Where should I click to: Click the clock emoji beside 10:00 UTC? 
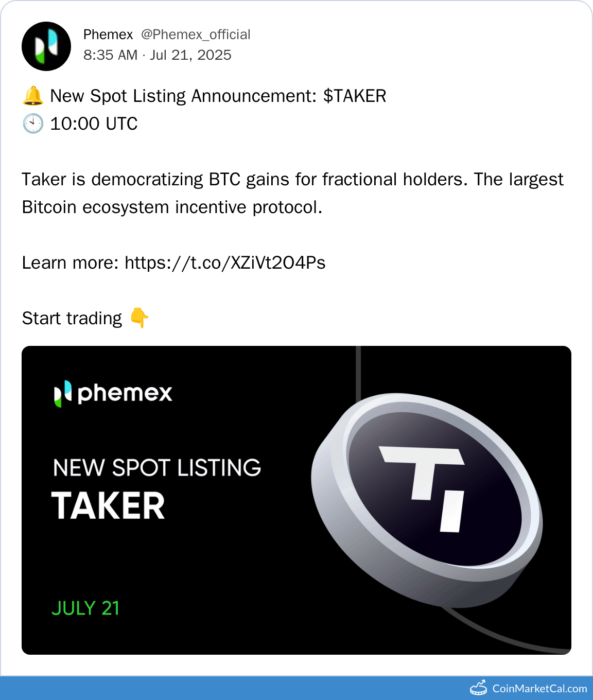33,124
